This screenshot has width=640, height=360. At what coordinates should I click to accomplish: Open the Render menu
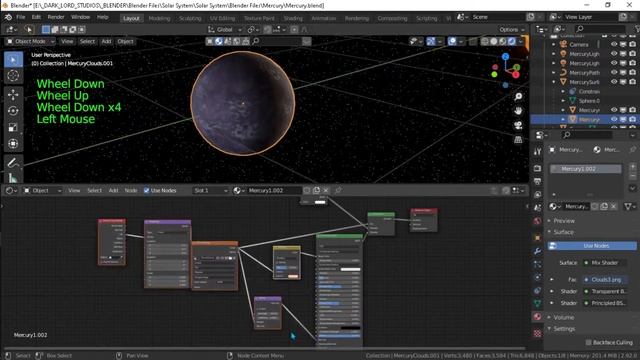click(56, 17)
